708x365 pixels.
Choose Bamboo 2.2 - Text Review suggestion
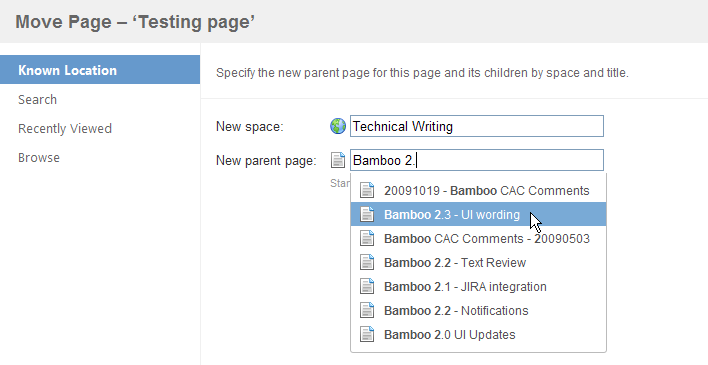(478, 262)
